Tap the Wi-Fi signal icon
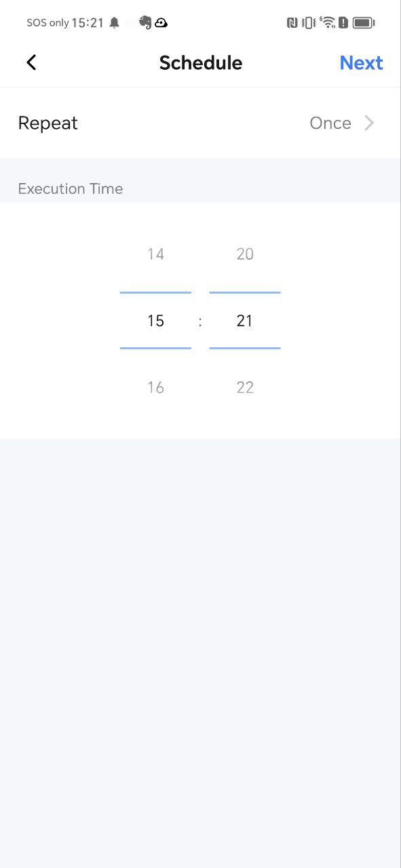 (327, 22)
